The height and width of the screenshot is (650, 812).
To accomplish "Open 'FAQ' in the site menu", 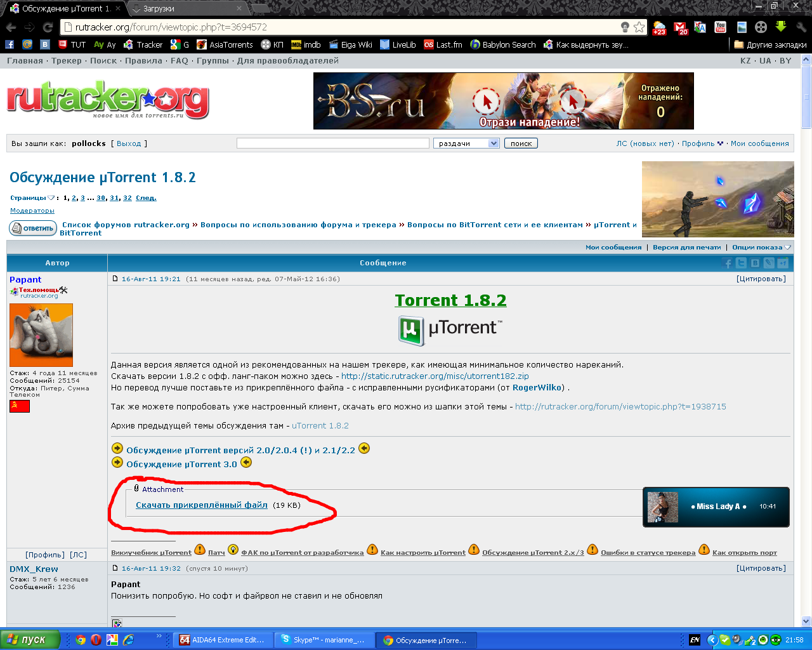I will (180, 61).
